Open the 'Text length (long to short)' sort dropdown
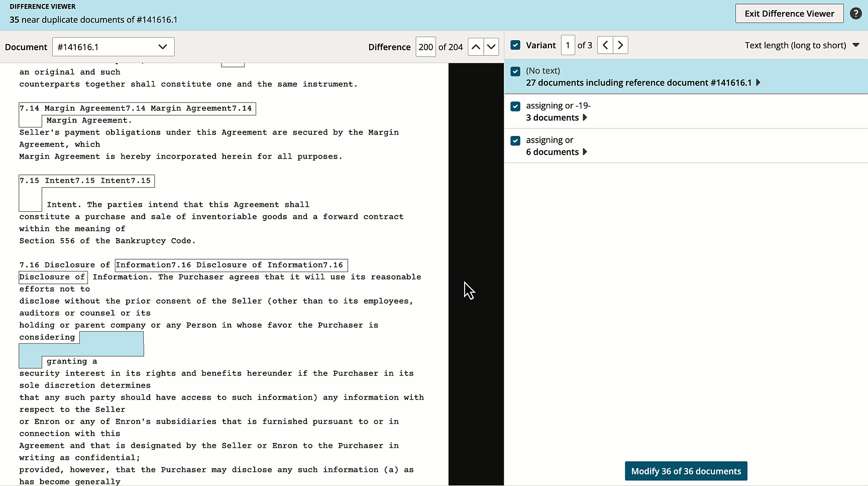 (x=802, y=45)
